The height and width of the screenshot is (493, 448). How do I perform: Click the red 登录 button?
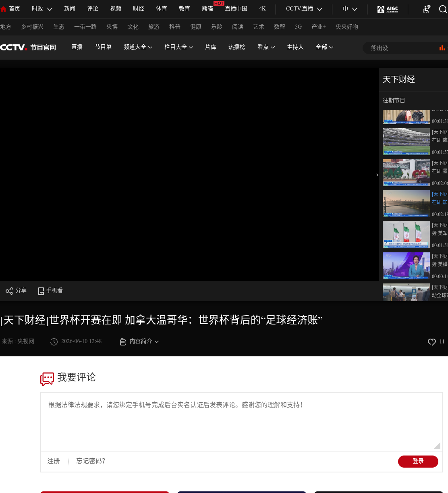tap(418, 462)
